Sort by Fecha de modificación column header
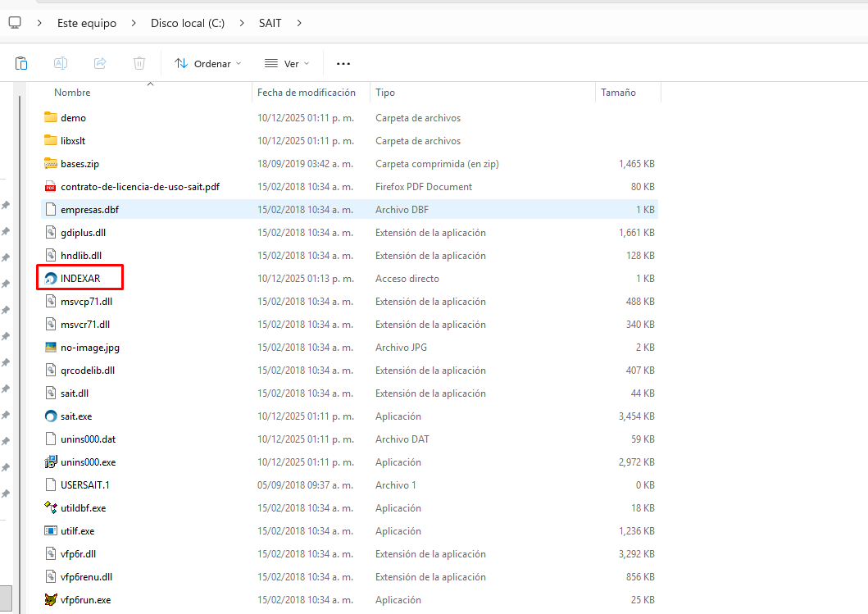Viewport: 868px width, 614px height. [307, 93]
